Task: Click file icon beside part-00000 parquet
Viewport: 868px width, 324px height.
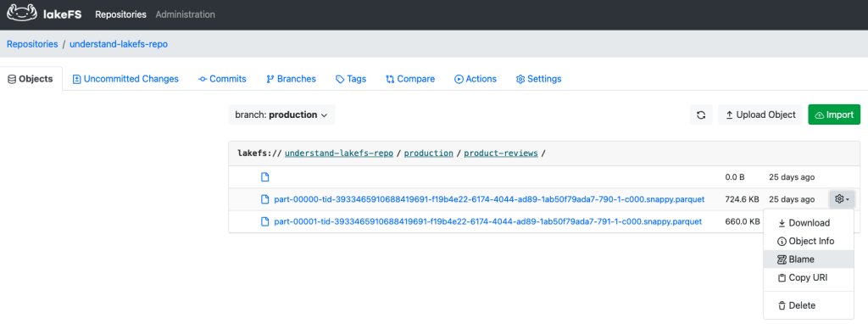Action: tap(265, 199)
